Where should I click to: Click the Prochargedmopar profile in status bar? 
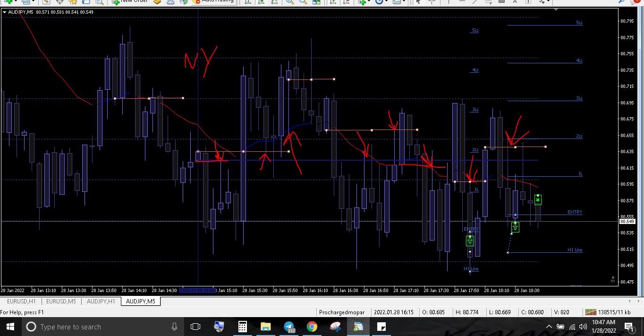pyautogui.click(x=342, y=312)
